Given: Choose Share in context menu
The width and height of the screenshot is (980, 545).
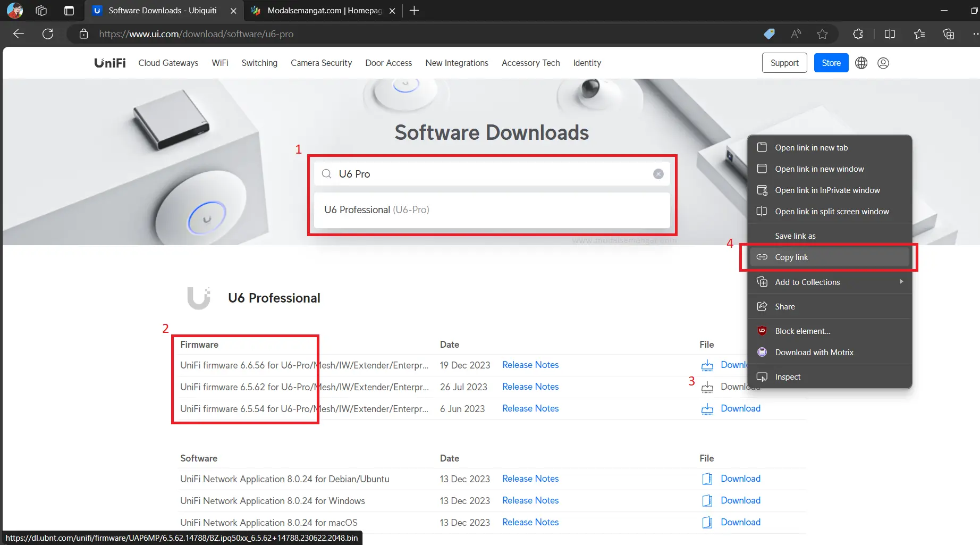Looking at the screenshot, I should pyautogui.click(x=830, y=307).
